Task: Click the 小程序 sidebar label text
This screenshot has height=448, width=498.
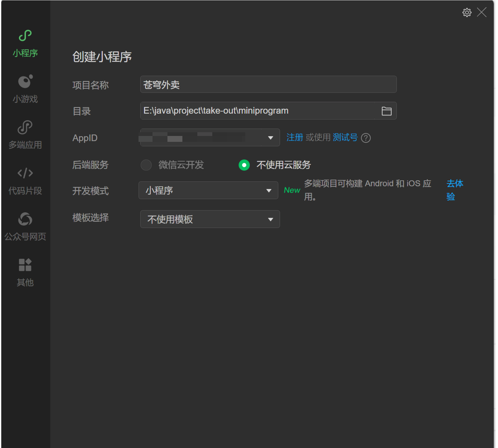Action: point(25,53)
